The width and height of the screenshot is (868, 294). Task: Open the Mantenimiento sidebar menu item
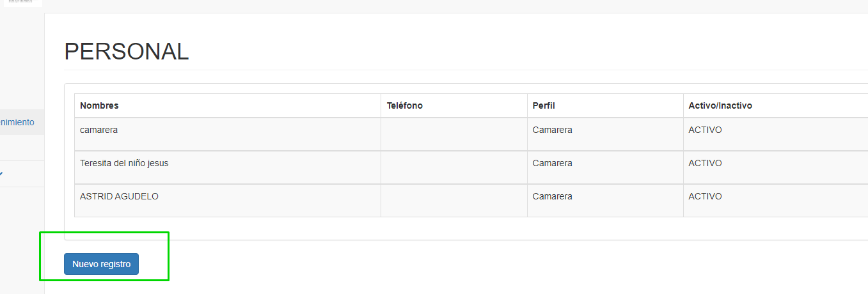pos(17,122)
